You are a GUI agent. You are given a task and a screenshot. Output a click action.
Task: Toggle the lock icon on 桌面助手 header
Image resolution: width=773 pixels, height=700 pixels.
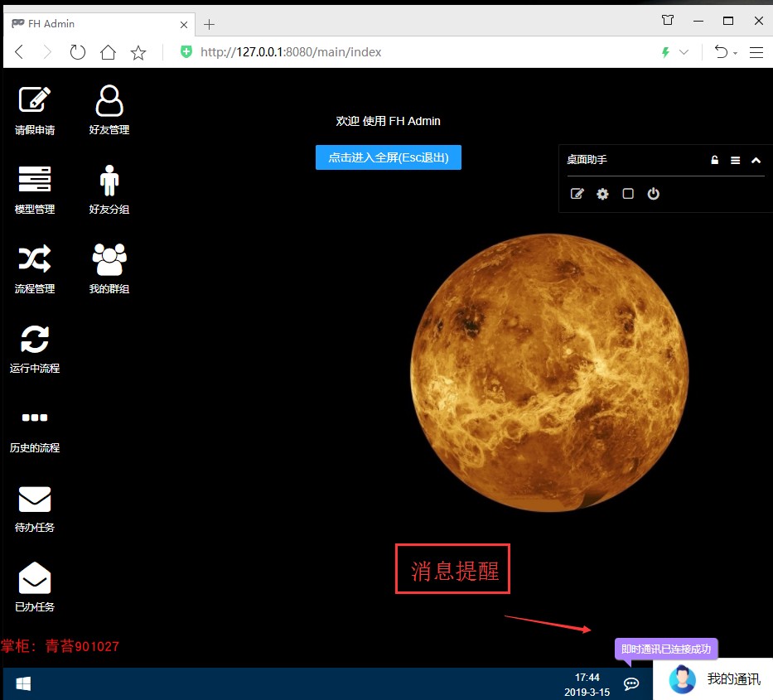tap(714, 160)
